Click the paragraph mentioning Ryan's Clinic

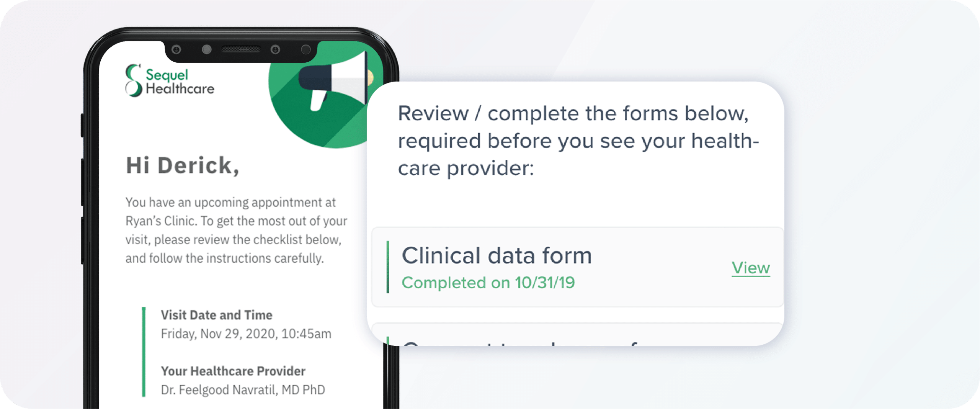236,230
